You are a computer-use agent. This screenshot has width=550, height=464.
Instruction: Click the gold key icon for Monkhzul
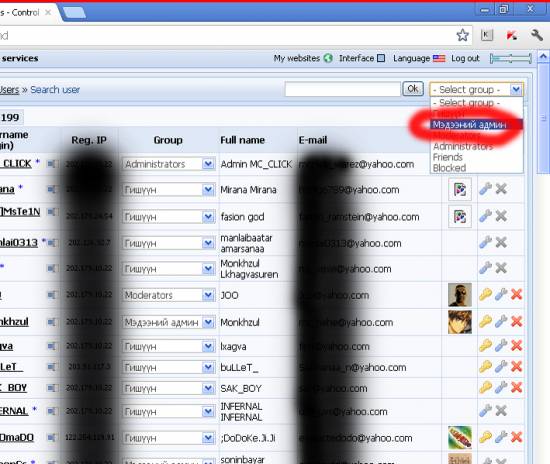pyautogui.click(x=485, y=321)
